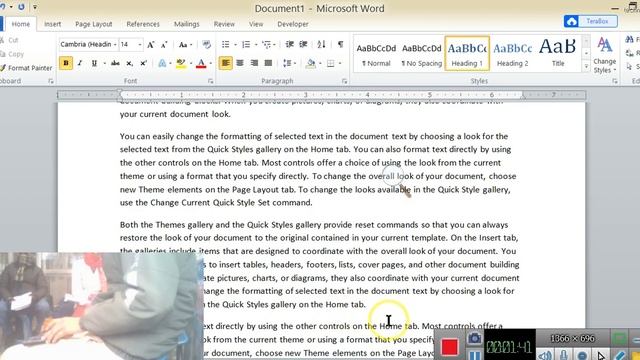Open the underline style dropdown arrow
Screen dimensions: 640x360
coord(104,63)
